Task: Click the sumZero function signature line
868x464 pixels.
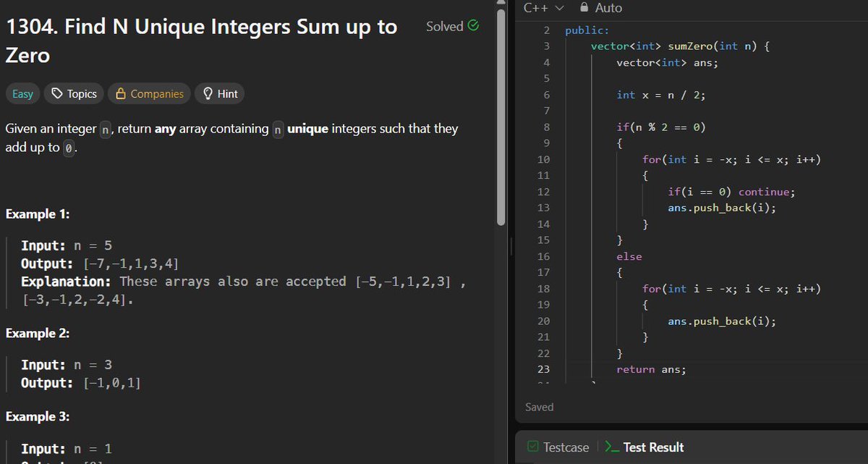Action: [680, 46]
